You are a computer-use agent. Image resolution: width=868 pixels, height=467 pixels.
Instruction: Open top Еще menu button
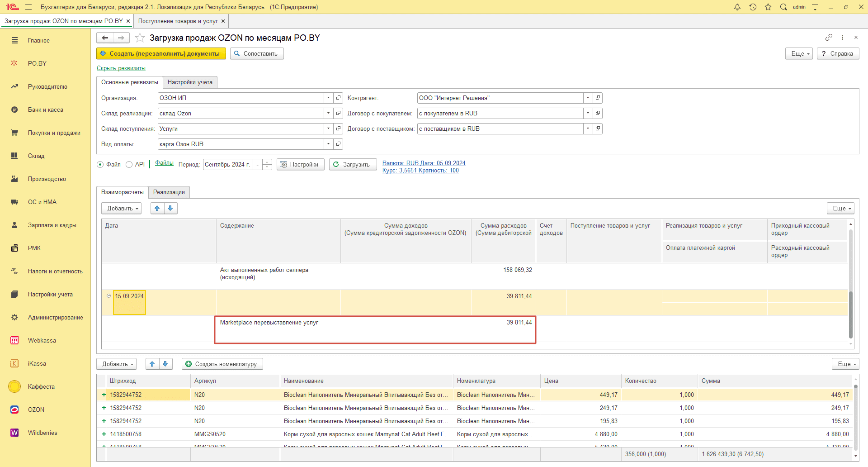pos(799,53)
